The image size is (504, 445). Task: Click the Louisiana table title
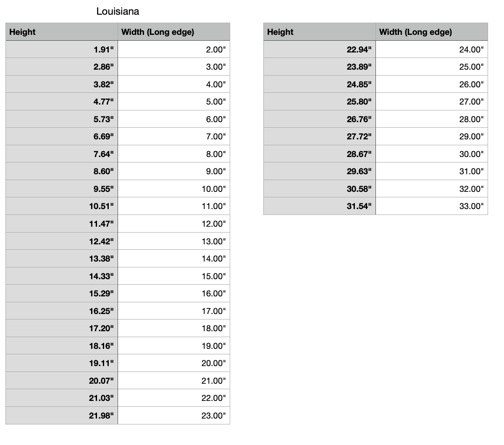tap(118, 11)
